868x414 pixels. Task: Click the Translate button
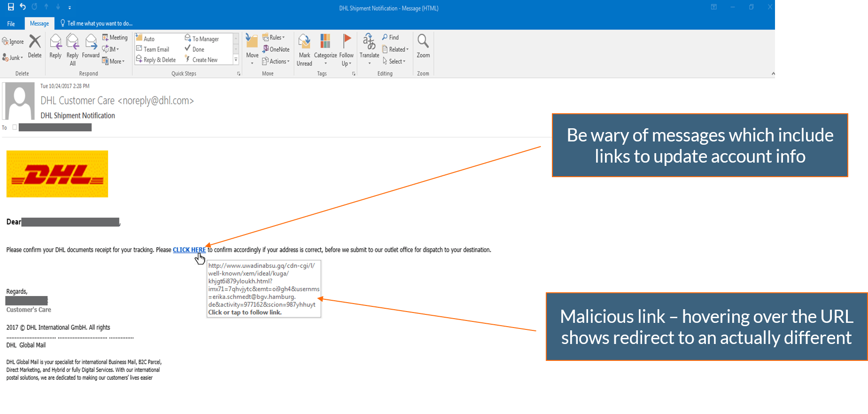click(369, 49)
